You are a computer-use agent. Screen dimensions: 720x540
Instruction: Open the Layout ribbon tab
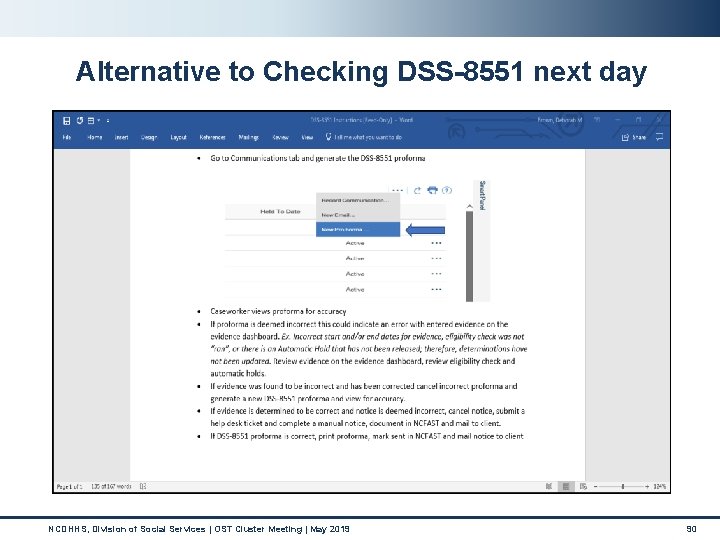[179, 137]
